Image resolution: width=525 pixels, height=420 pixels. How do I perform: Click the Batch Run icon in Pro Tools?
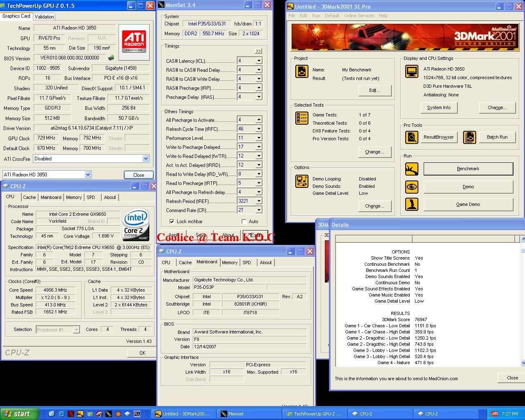click(x=470, y=137)
